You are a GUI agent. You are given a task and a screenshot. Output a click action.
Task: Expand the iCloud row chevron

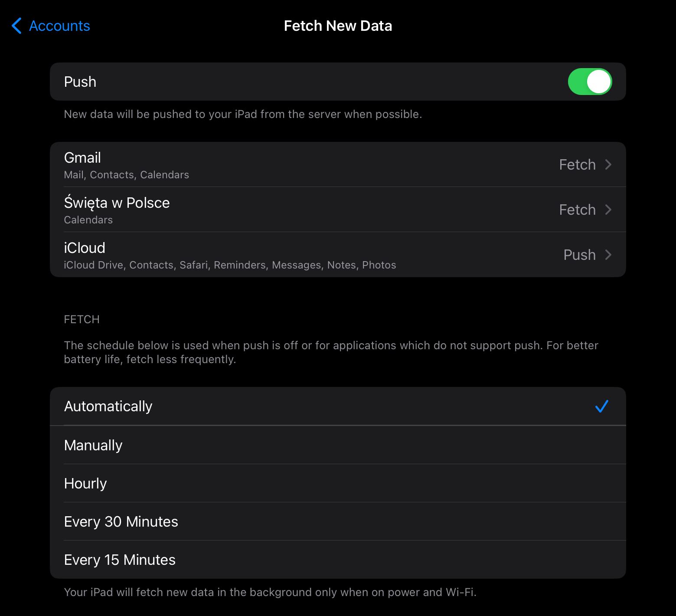click(x=608, y=255)
